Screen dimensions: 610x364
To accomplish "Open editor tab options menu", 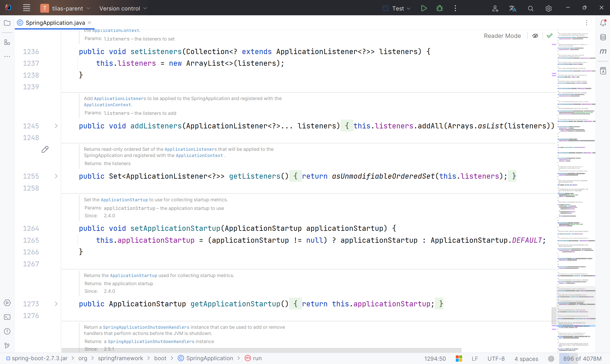I will point(587,23).
